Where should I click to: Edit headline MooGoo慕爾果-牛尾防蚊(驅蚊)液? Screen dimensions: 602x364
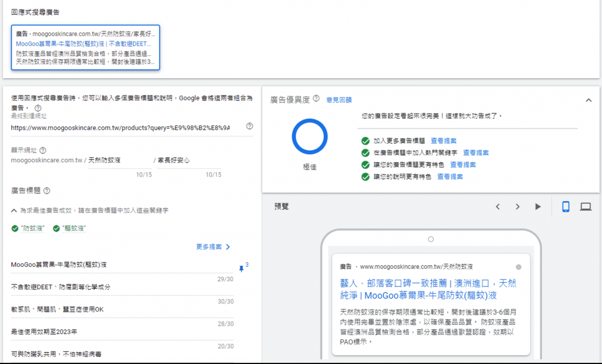pyautogui.click(x=122, y=265)
